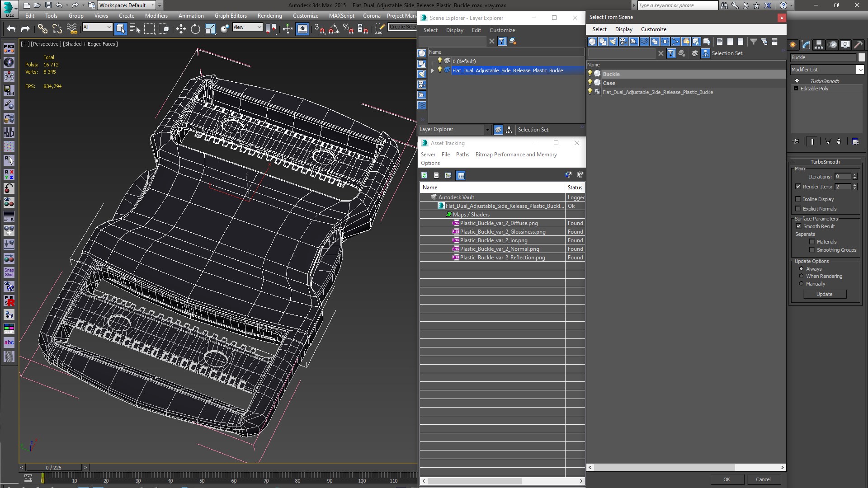Click Cancel in Select From Scene dialog
Viewport: 868px width, 488px height.
pos(763,479)
